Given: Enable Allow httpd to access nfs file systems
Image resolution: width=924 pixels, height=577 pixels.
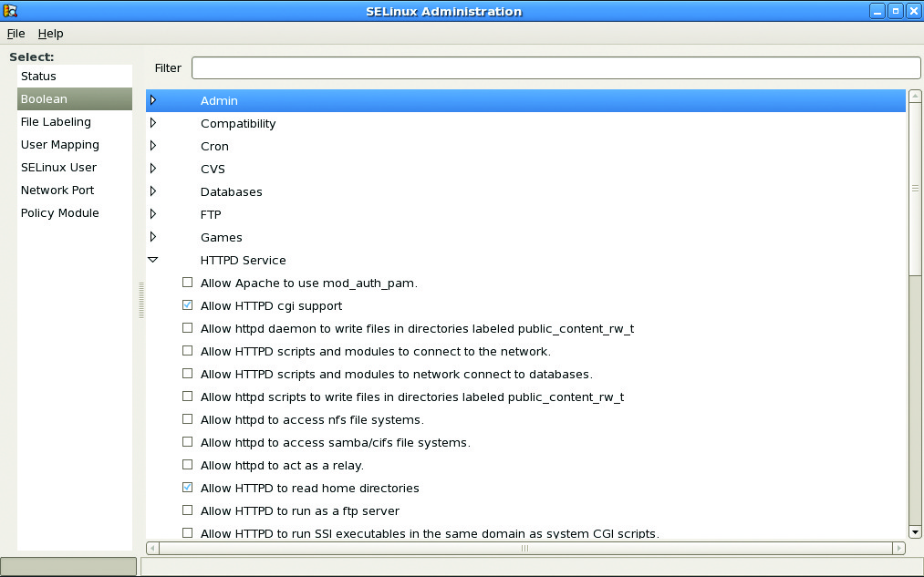Looking at the screenshot, I should point(188,419).
